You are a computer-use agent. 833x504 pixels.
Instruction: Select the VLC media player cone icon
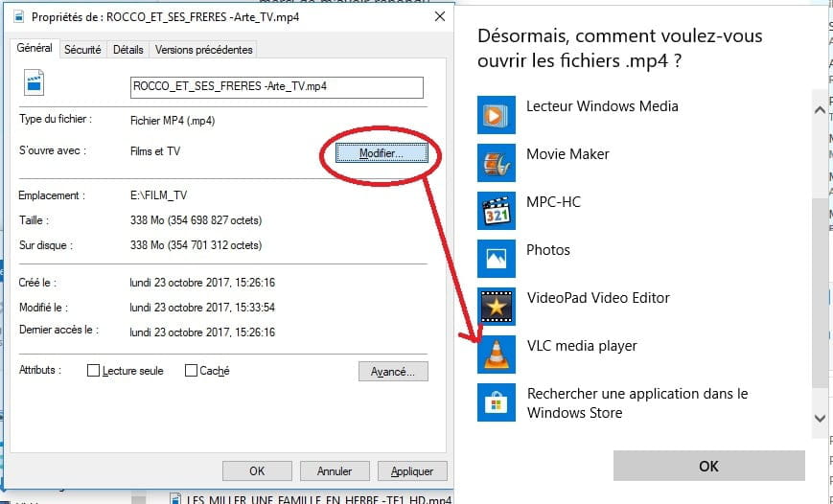497,355
